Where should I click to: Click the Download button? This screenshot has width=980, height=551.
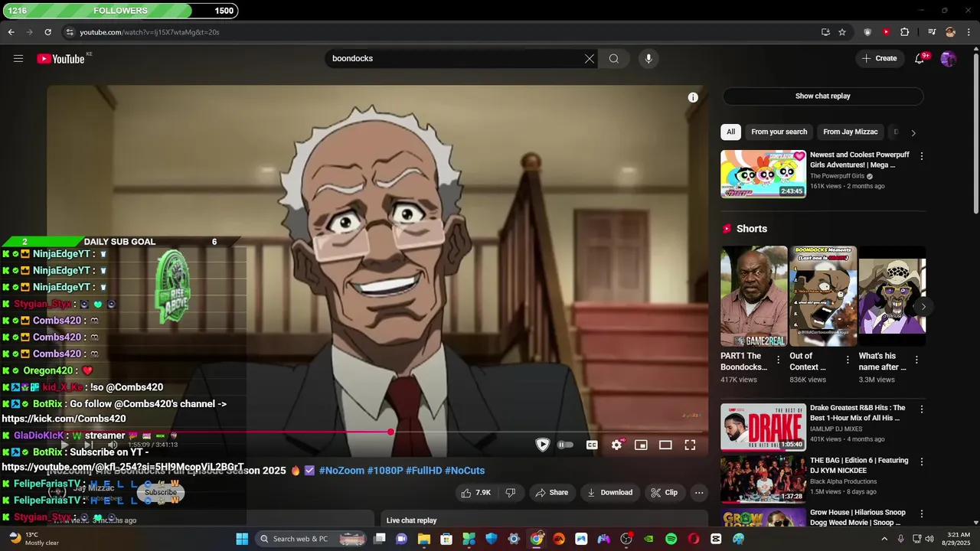[609, 493]
